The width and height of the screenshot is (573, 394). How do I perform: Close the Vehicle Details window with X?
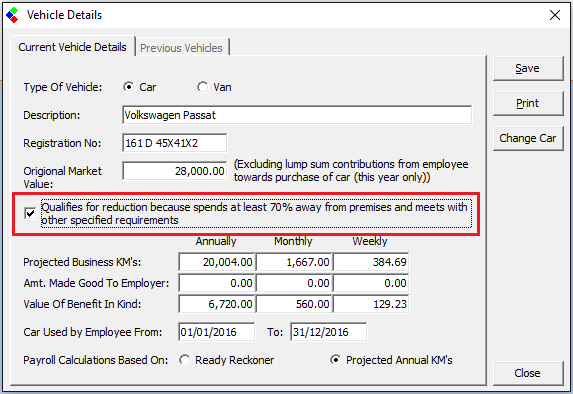pyautogui.click(x=555, y=15)
